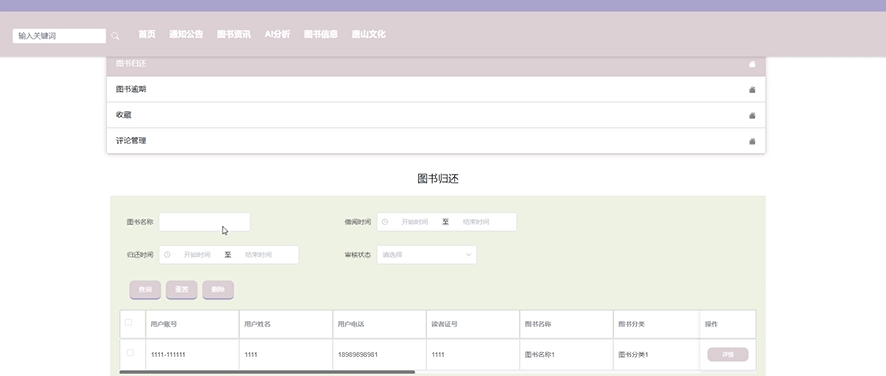886x376 pixels.
Task: Click the 操作 column header
Action: click(728, 324)
